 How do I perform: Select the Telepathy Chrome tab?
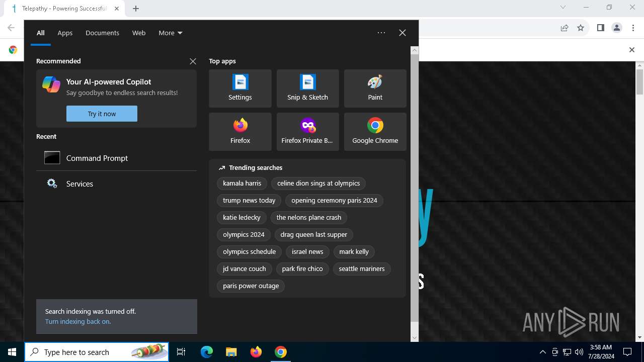tap(64, 9)
